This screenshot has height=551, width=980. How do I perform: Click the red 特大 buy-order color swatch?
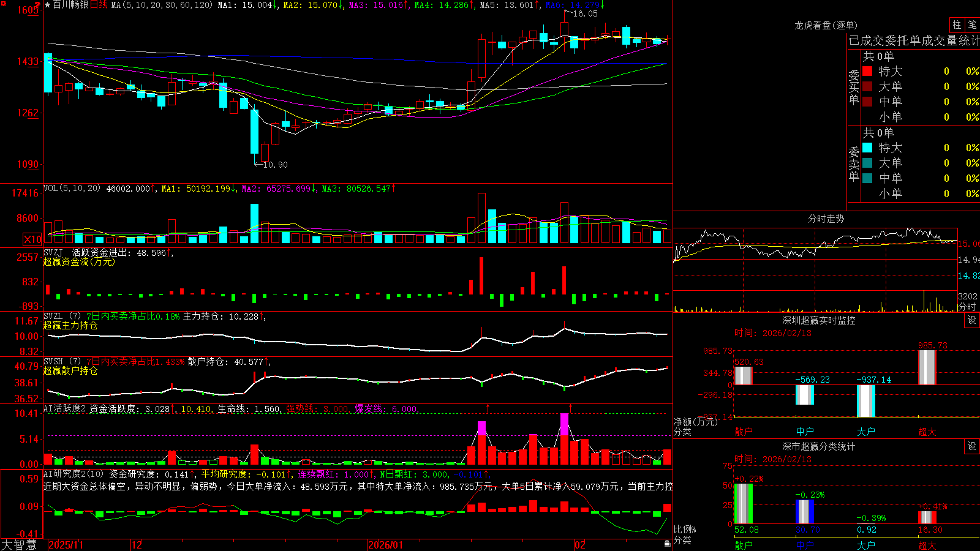pos(867,71)
